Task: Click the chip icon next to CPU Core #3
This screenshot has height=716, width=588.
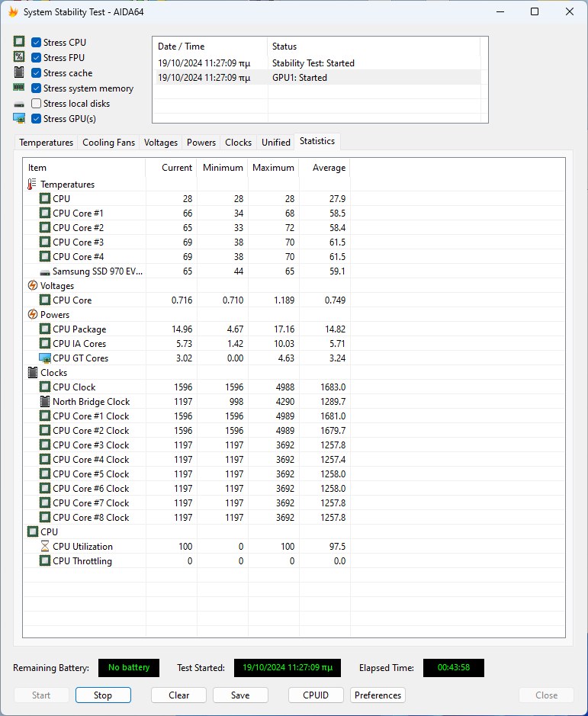Action: tap(45, 242)
